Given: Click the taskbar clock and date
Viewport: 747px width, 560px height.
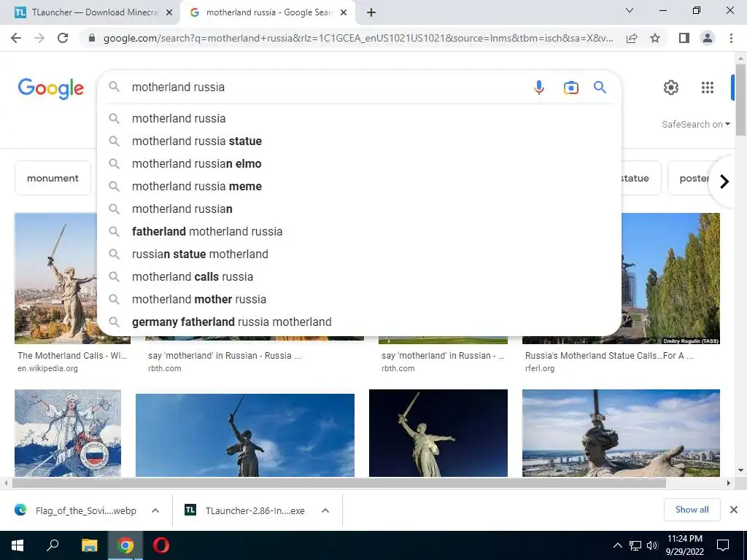Looking at the screenshot, I should pyautogui.click(x=684, y=545).
